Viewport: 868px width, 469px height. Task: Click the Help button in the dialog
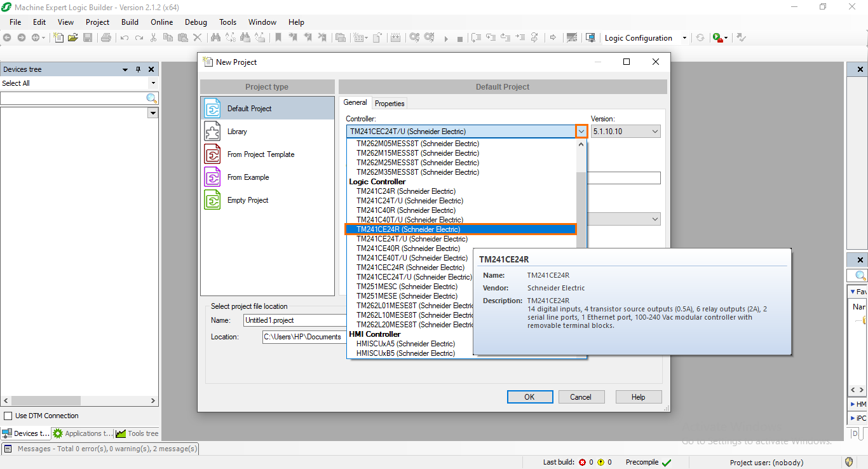[639, 397]
